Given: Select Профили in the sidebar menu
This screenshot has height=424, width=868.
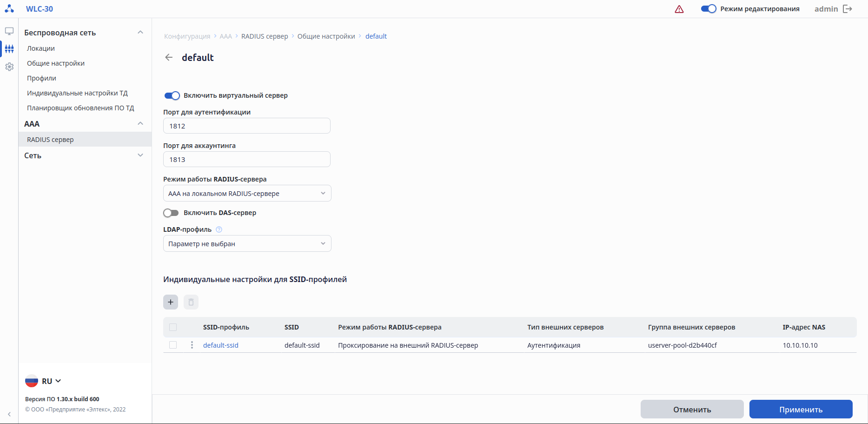Looking at the screenshot, I should 41,78.
